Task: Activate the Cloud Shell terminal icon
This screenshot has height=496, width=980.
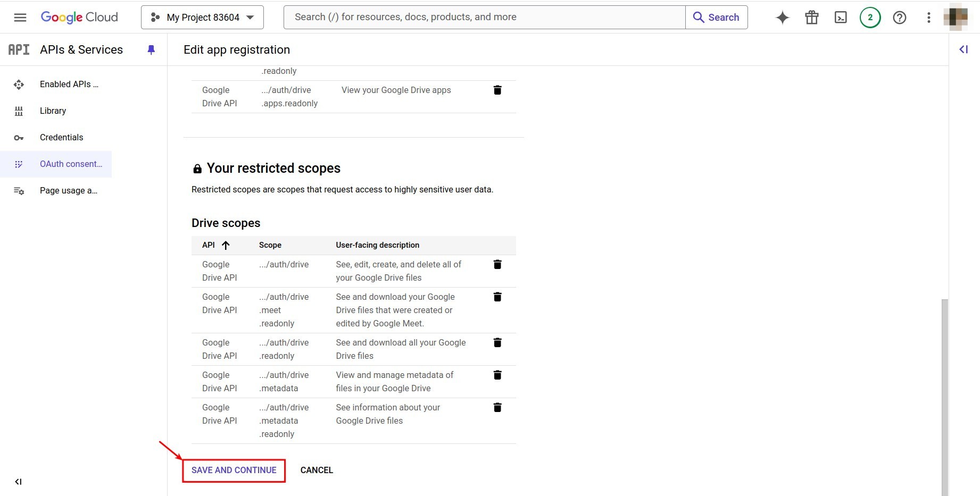Action: [x=841, y=17]
